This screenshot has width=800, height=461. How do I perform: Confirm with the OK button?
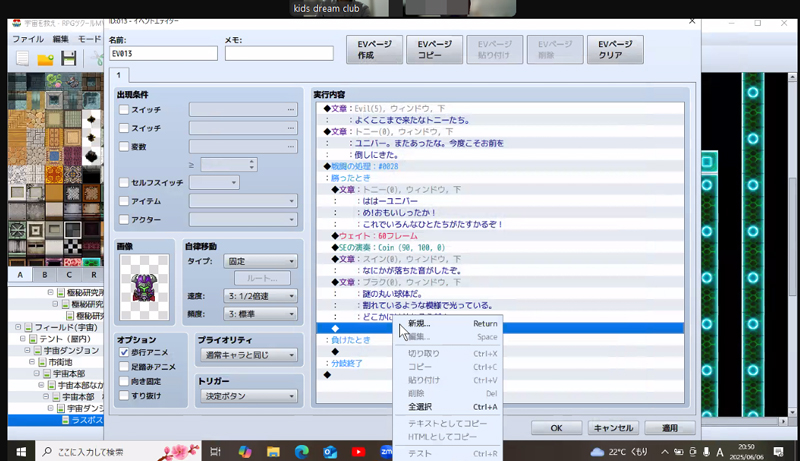[556, 428]
